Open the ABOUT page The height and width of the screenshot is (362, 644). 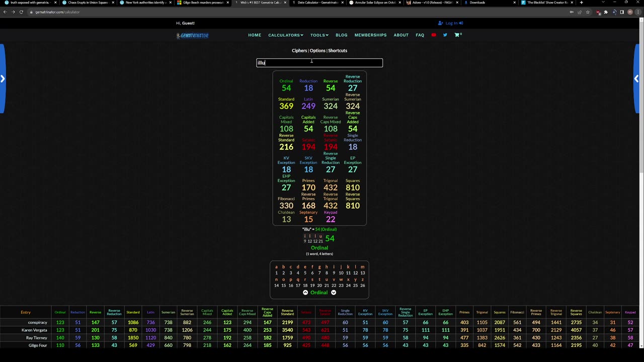[x=401, y=35]
